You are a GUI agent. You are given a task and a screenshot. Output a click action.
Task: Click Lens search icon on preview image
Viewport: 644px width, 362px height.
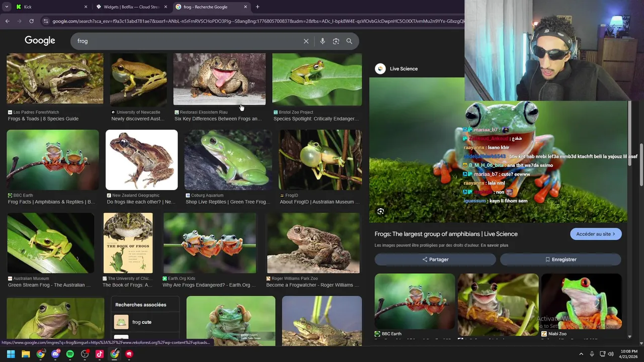381,212
